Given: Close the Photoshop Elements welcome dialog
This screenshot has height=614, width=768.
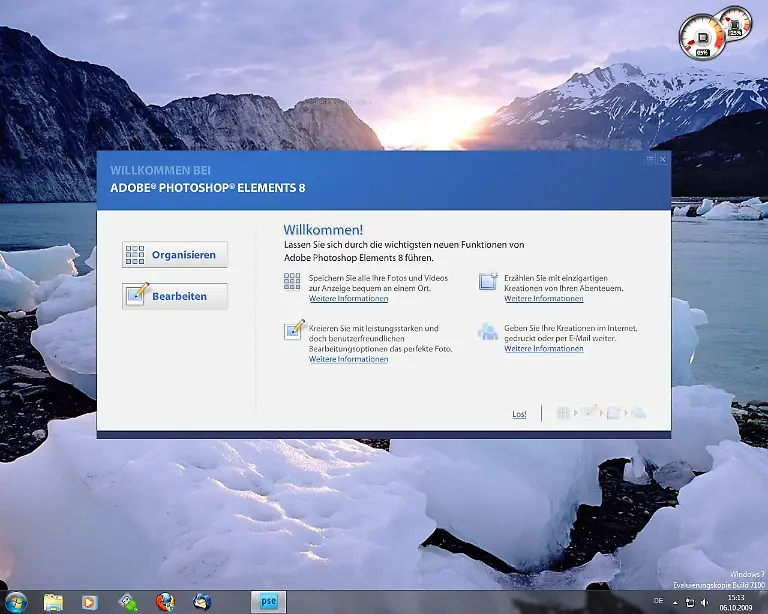Looking at the screenshot, I should [x=662, y=159].
